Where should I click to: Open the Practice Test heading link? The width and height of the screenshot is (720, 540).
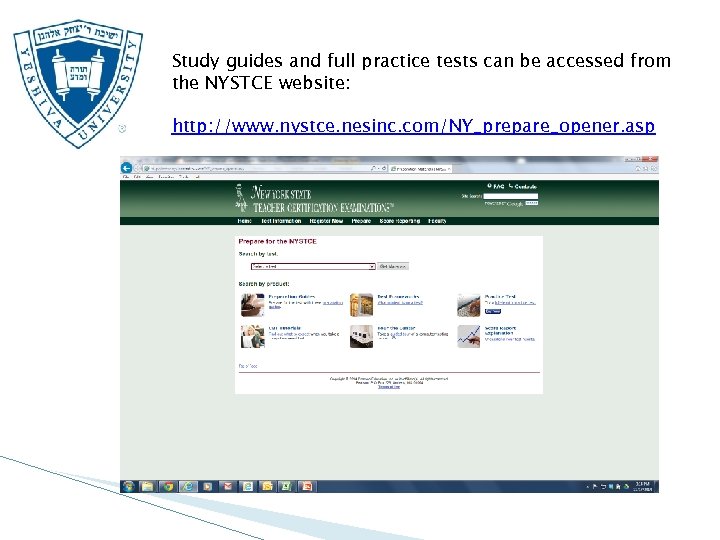pos(500,297)
